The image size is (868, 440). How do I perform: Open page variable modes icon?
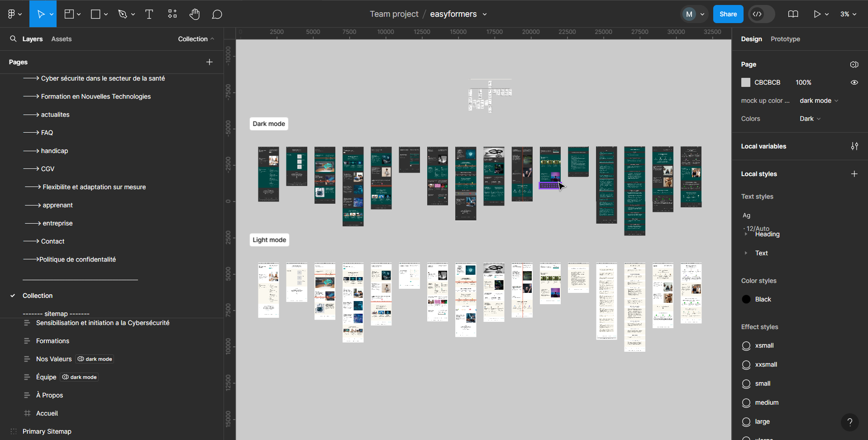coord(854,64)
